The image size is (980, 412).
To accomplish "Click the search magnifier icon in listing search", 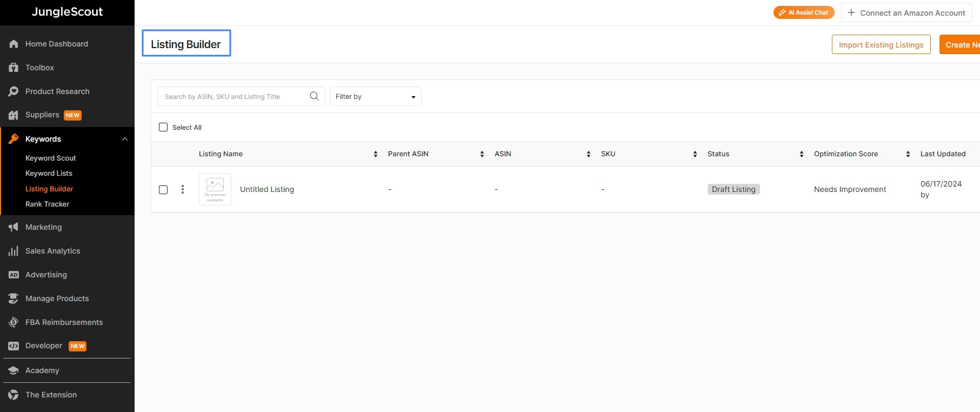I will click(x=314, y=96).
